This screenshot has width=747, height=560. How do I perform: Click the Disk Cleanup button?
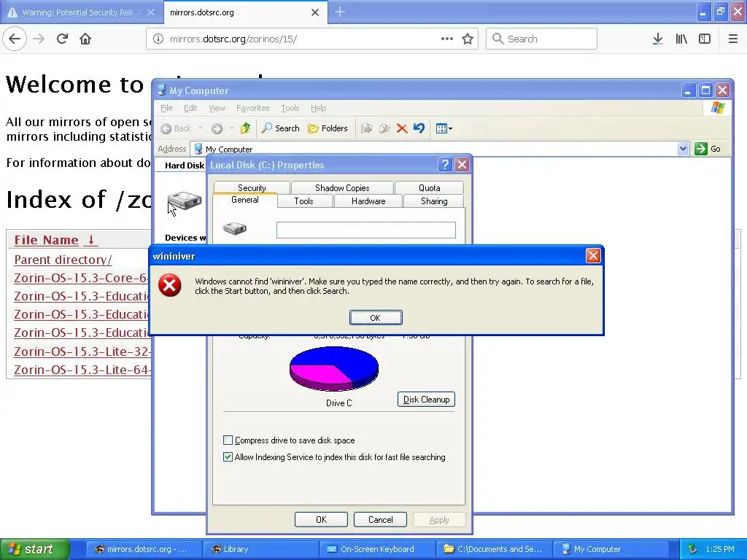pos(426,399)
